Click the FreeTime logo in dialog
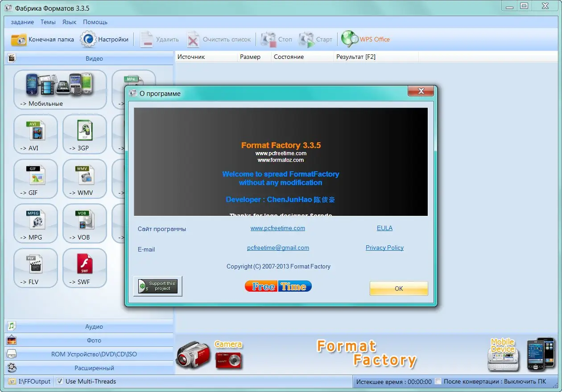 278,286
